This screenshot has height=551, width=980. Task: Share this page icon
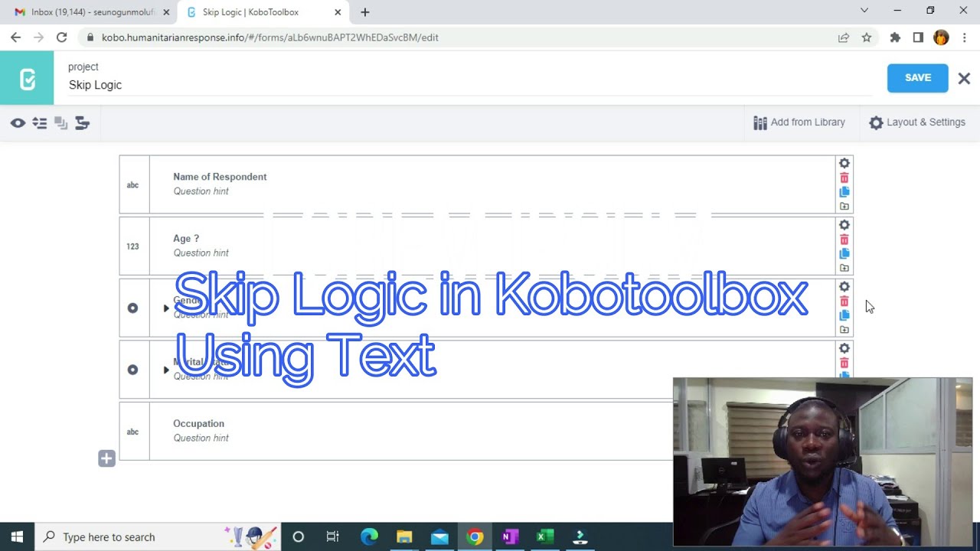844,37
